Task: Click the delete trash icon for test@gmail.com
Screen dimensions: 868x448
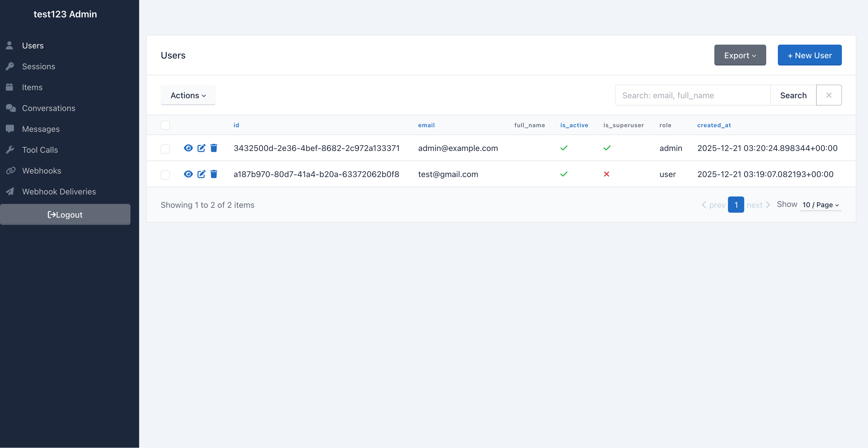Action: click(x=214, y=174)
